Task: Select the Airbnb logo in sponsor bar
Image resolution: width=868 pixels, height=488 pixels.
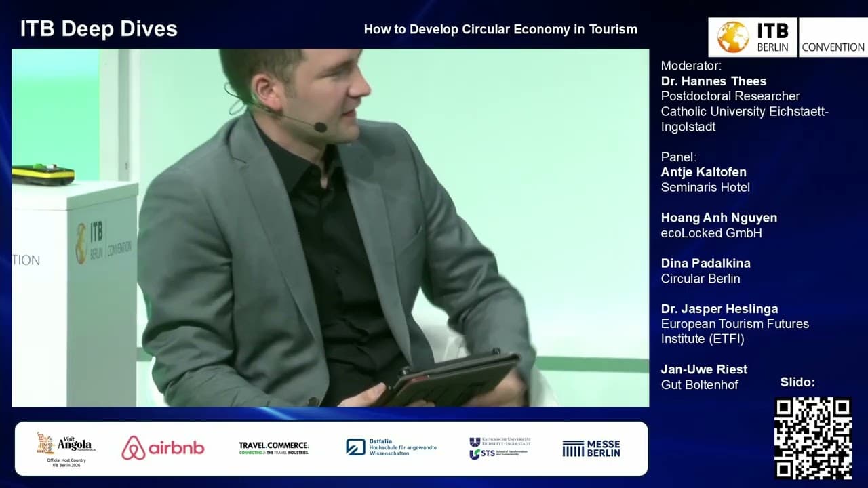Action: coord(163,447)
